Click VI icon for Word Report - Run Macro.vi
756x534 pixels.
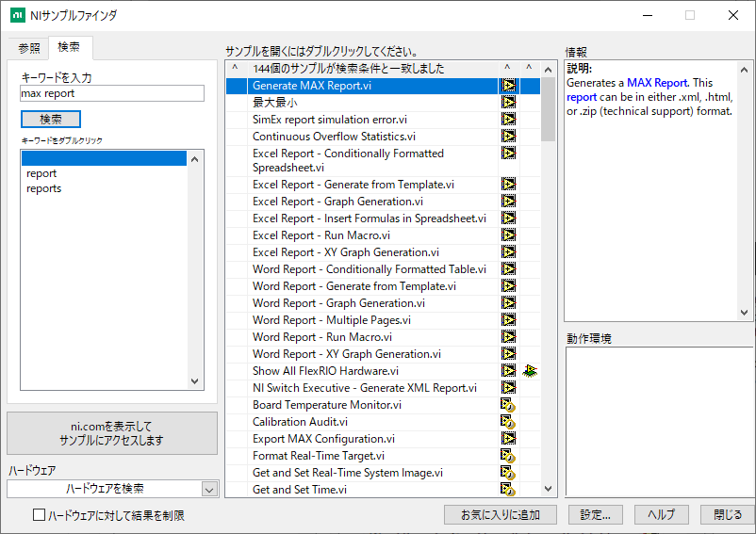[508, 336]
